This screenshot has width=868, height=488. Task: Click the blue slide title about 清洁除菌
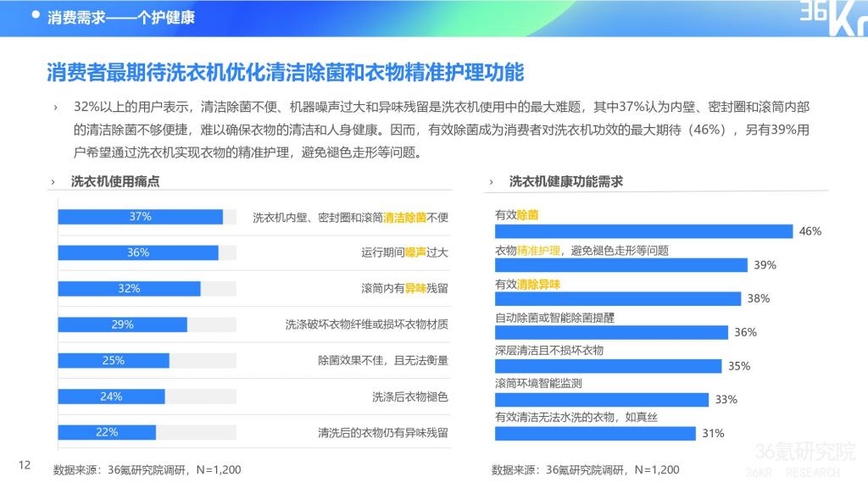(x=285, y=72)
